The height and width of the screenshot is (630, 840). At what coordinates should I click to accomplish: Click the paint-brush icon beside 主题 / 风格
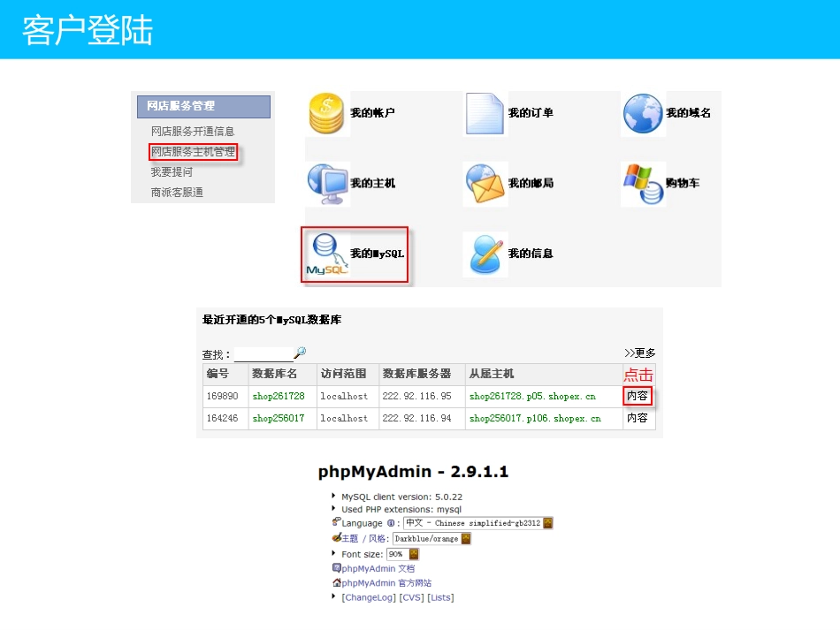click(x=336, y=537)
